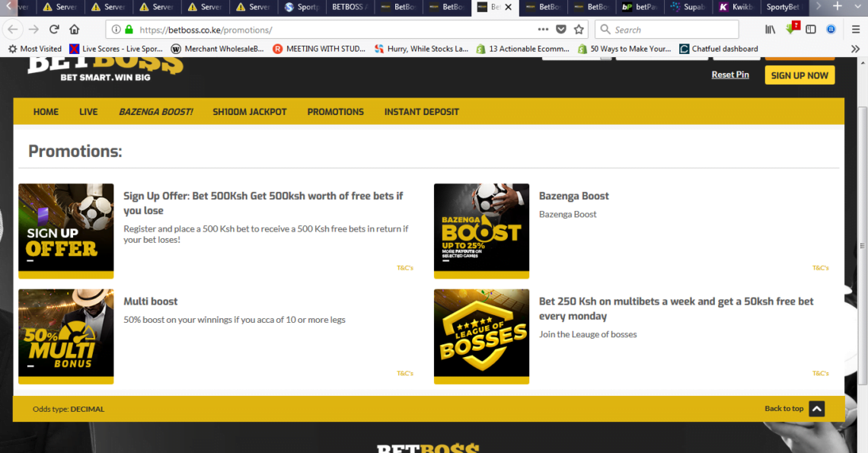Go back to the previous page

coord(13,30)
